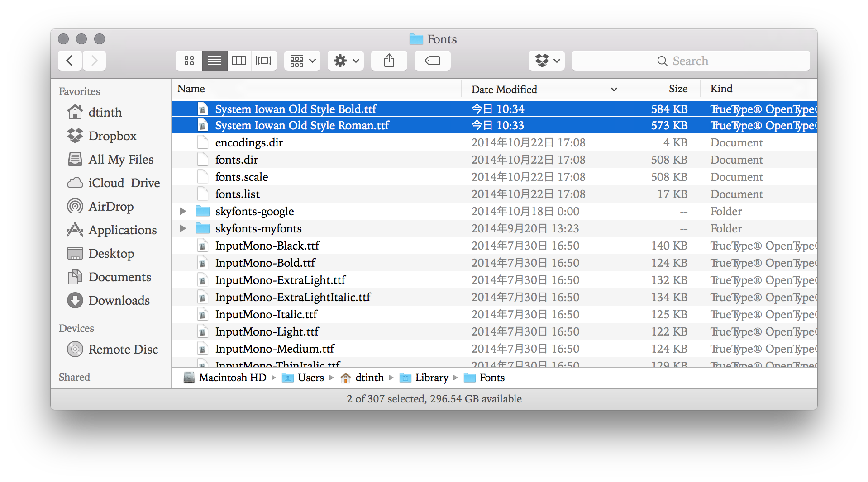Image resolution: width=868 pixels, height=482 pixels.
Task: Sort by the Date Modified column header
Action: [x=504, y=89]
